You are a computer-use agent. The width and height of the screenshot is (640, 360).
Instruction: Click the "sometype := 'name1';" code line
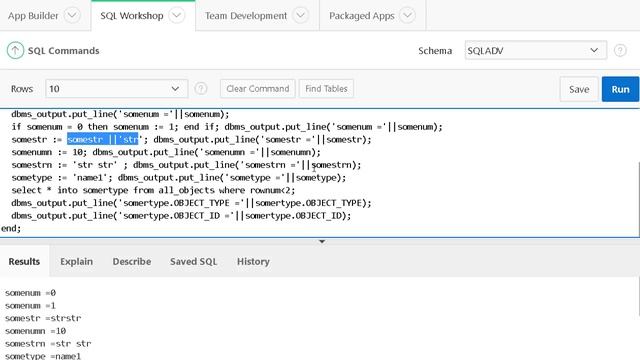tap(178, 178)
